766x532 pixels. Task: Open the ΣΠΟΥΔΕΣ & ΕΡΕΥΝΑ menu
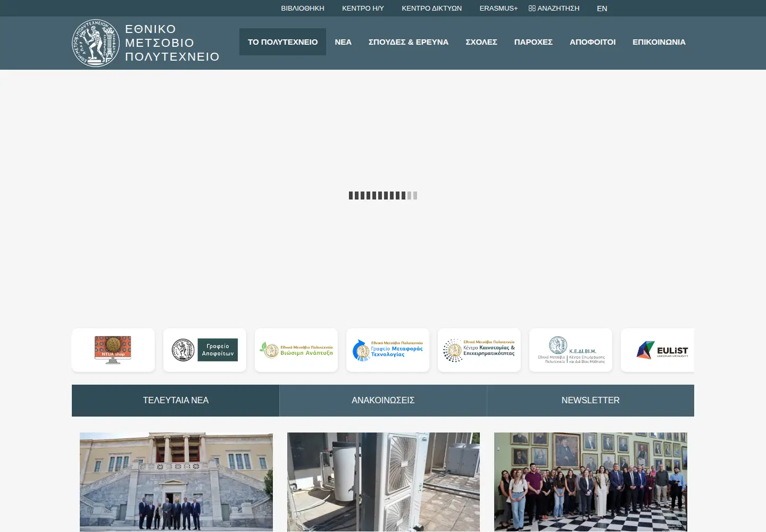[409, 42]
